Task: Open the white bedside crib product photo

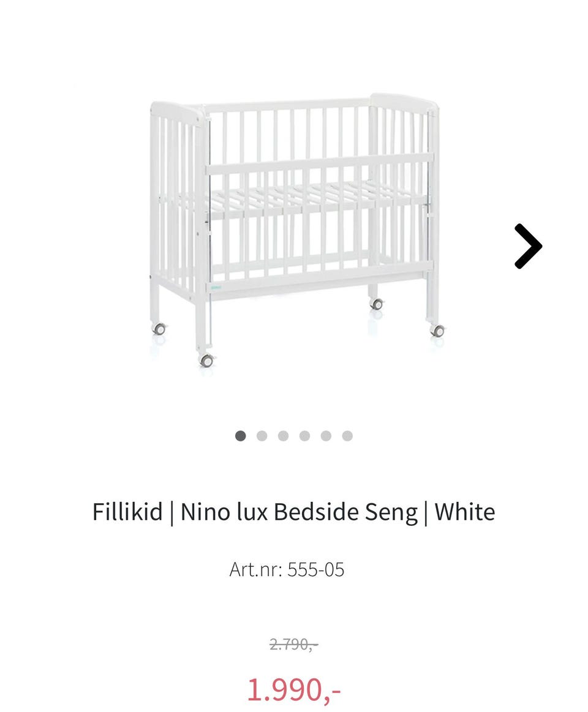Action: (295, 230)
